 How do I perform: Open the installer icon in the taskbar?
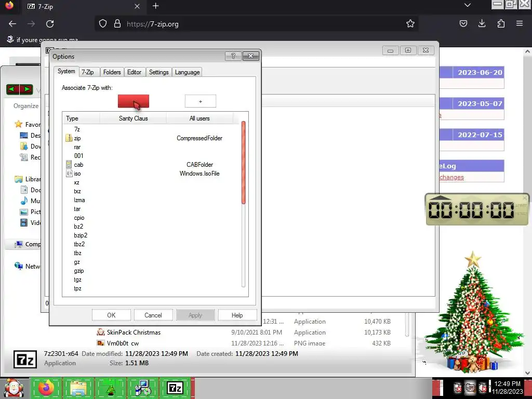[x=143, y=388]
